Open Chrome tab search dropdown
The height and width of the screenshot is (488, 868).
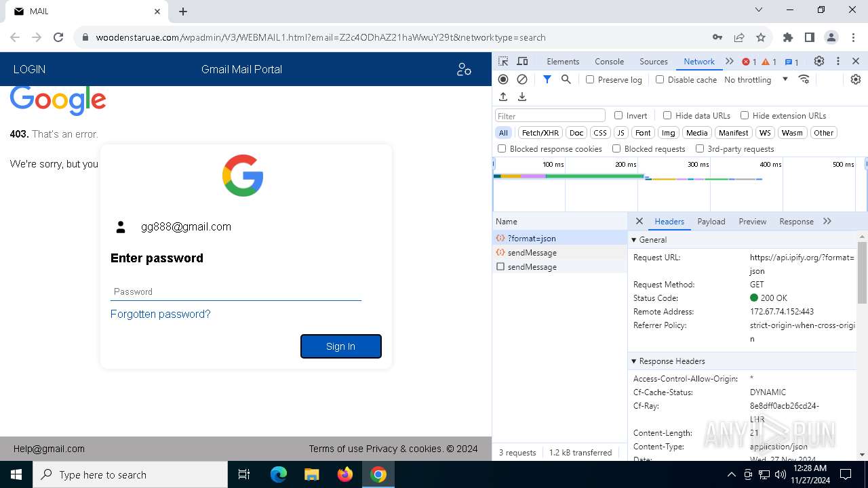(759, 10)
